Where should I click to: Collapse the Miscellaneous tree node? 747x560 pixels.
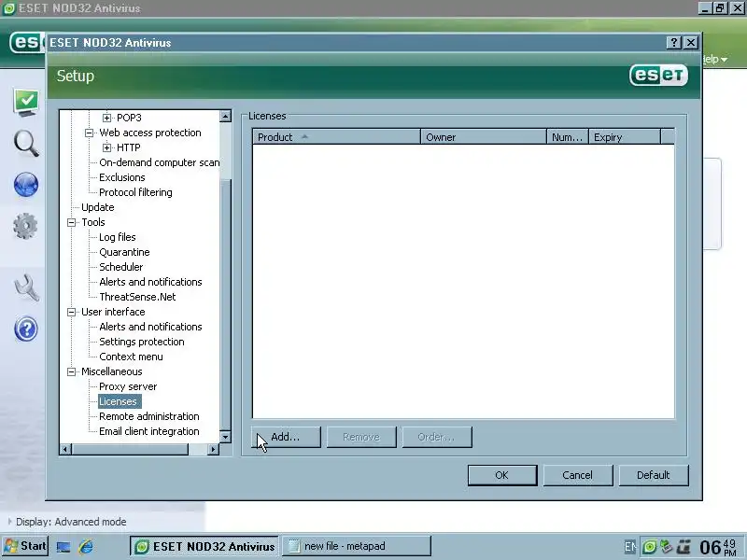(72, 371)
